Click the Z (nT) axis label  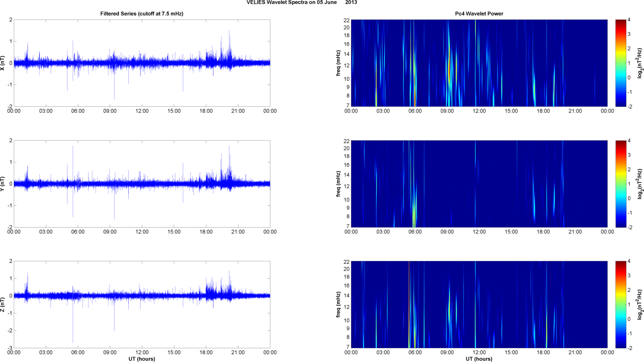tap(3, 305)
